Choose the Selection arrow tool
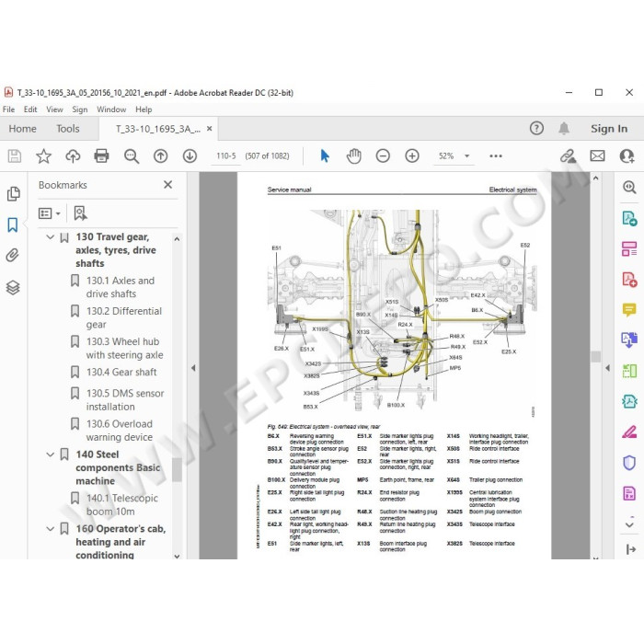 [325, 156]
